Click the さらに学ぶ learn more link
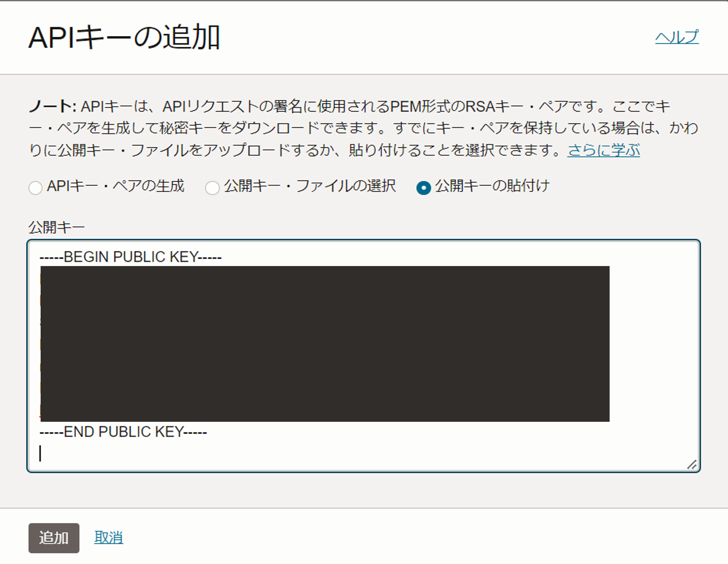 603,150
